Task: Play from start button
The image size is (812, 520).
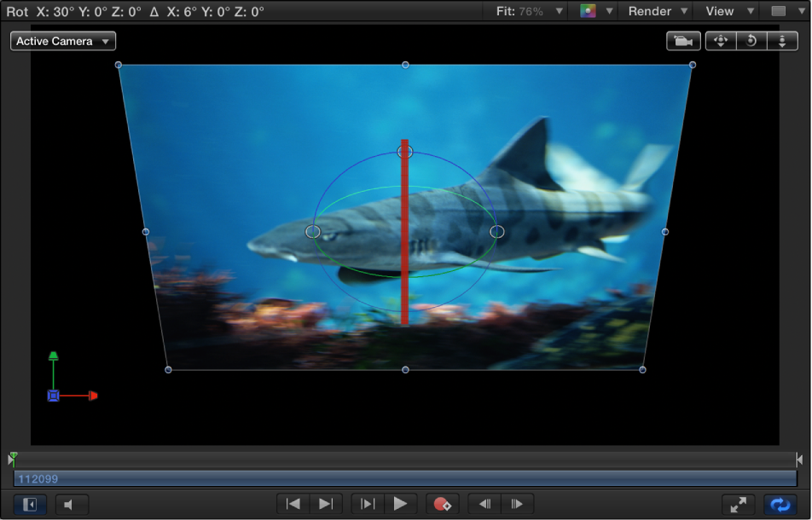Action: (367, 504)
